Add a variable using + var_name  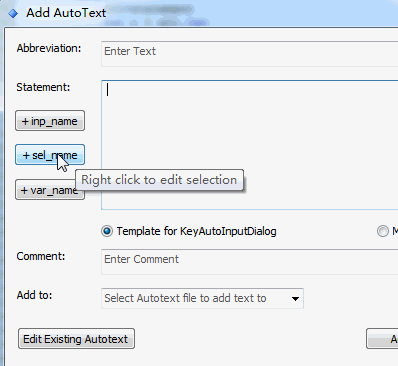(x=50, y=190)
